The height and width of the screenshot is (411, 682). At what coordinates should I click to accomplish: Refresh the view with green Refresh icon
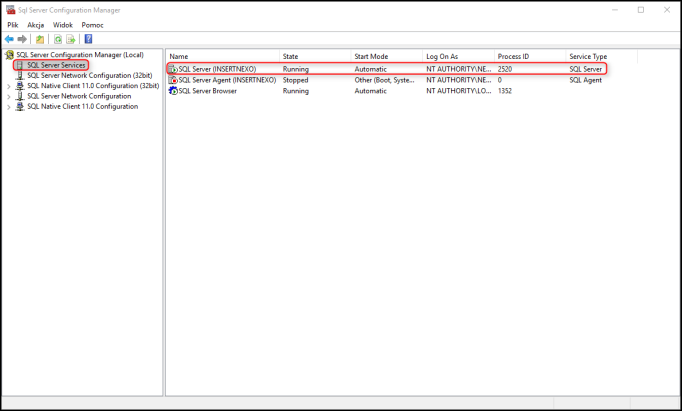[x=58, y=39]
